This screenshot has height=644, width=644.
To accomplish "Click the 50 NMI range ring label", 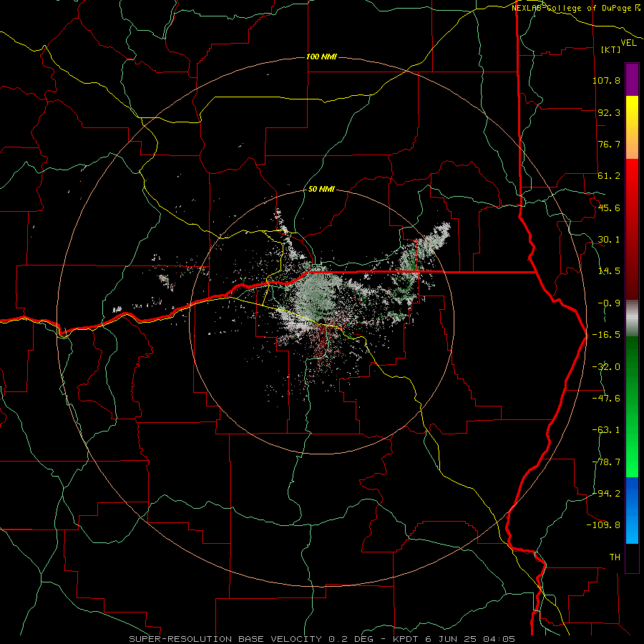I will click(x=321, y=190).
